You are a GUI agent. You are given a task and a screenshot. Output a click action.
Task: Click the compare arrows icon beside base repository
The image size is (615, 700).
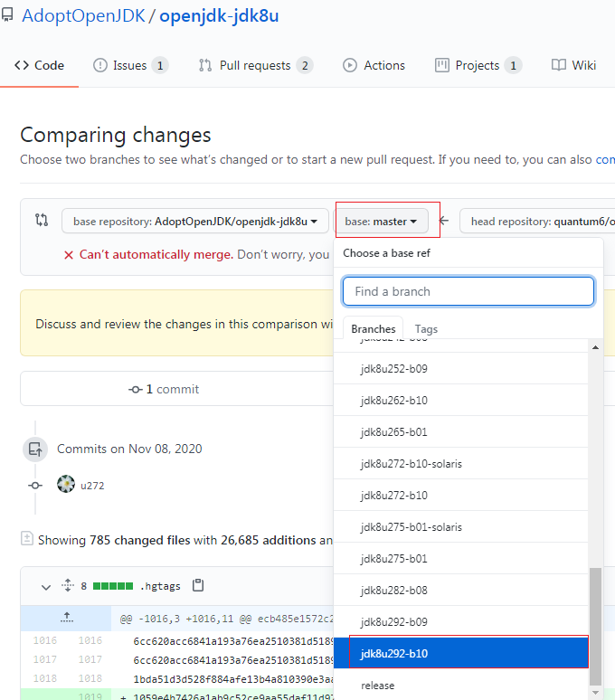(x=42, y=220)
